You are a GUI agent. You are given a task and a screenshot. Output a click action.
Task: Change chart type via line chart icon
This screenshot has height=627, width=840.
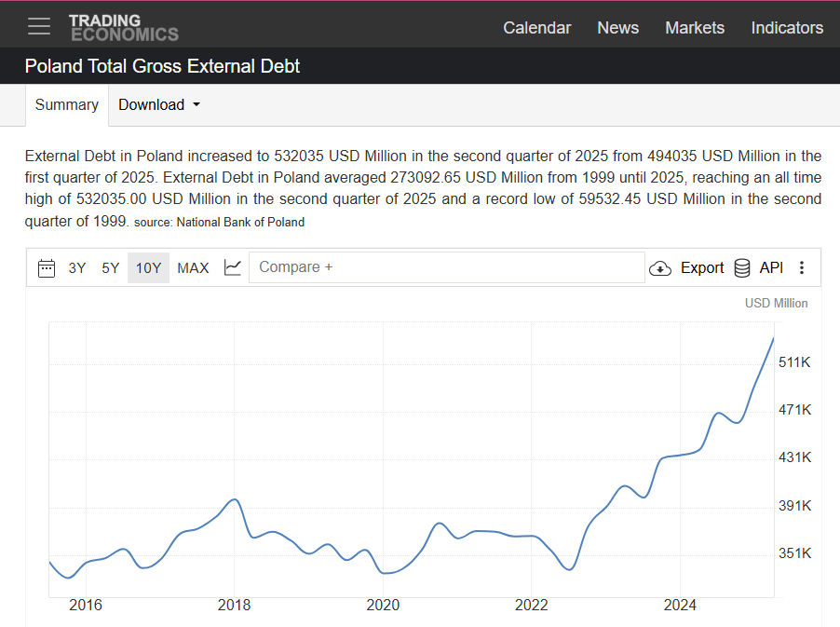click(x=233, y=268)
